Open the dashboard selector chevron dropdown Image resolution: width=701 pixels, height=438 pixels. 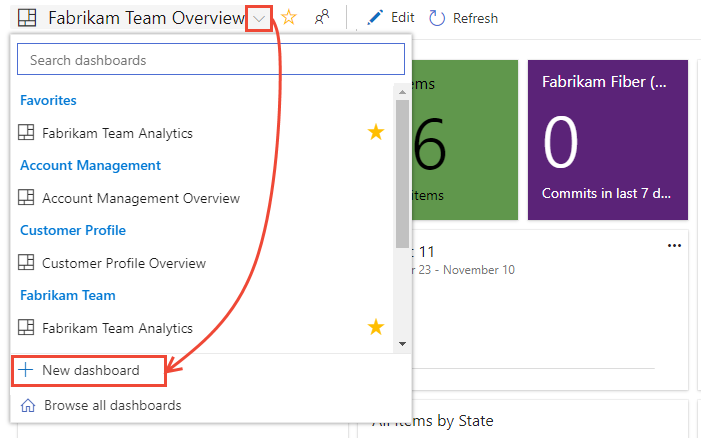click(x=259, y=19)
